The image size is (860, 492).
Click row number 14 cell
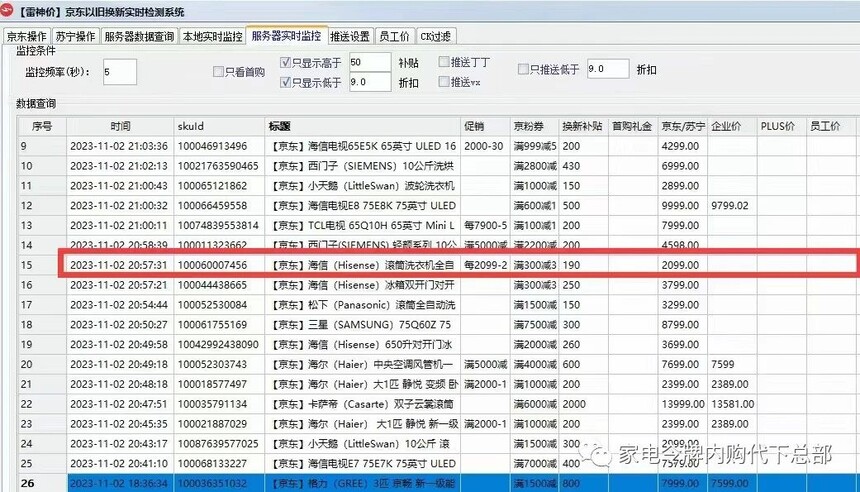pos(42,245)
